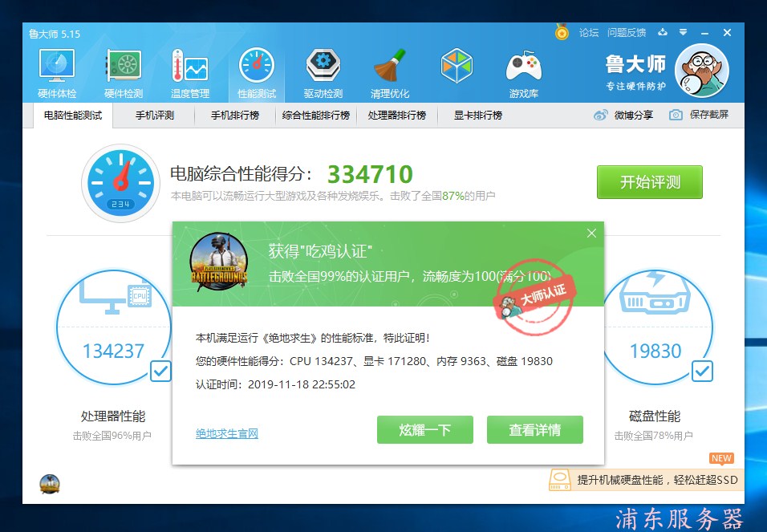Switch to the 显卡排行榜 tab
Screen dimensions: 767x532
pos(477,116)
